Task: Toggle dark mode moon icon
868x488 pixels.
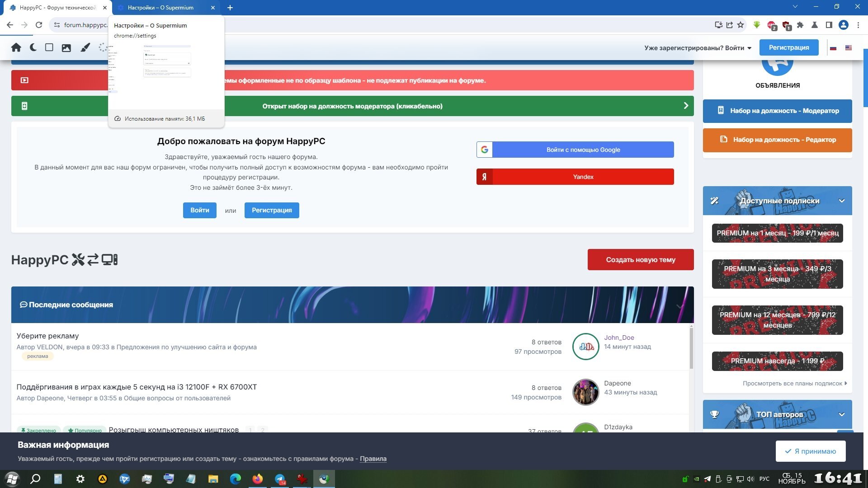Action: tap(33, 47)
